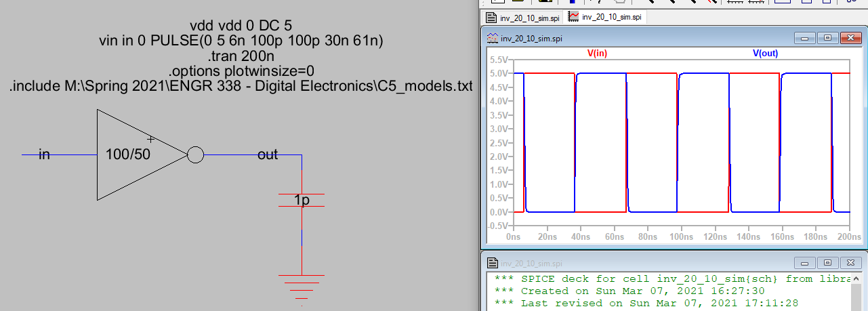
Task: Select the .include C5_models.txt directive
Action: point(241,86)
